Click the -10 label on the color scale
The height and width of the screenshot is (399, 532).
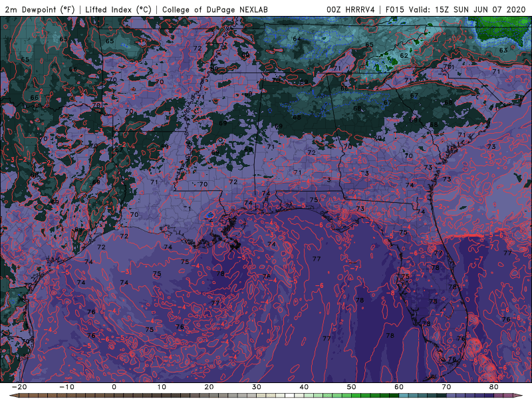[x=66, y=387]
